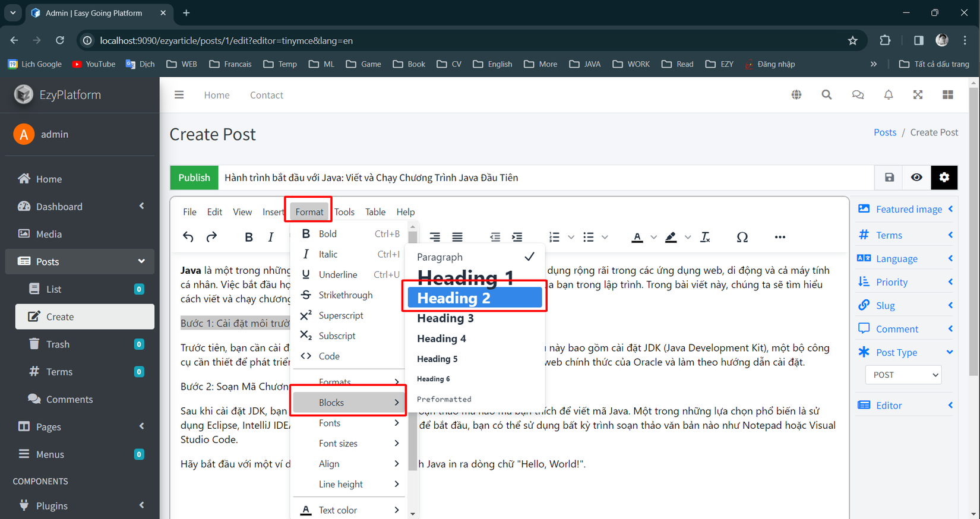
Task: Expand the Featured image panel
Action: [905, 209]
